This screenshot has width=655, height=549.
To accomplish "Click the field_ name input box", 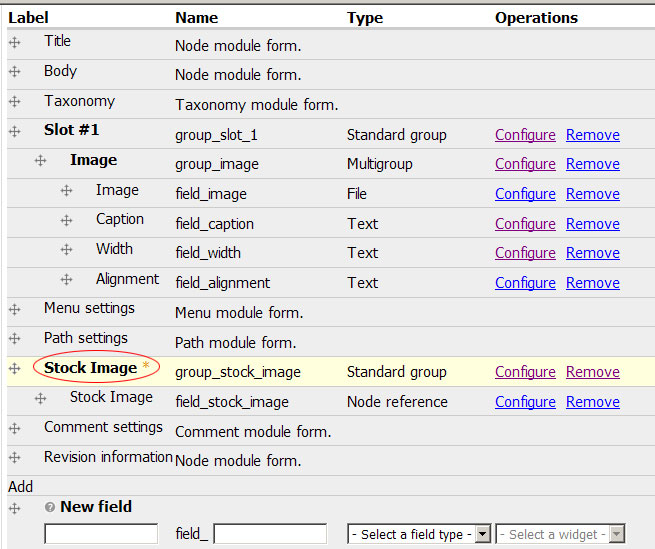I will 270,535.
